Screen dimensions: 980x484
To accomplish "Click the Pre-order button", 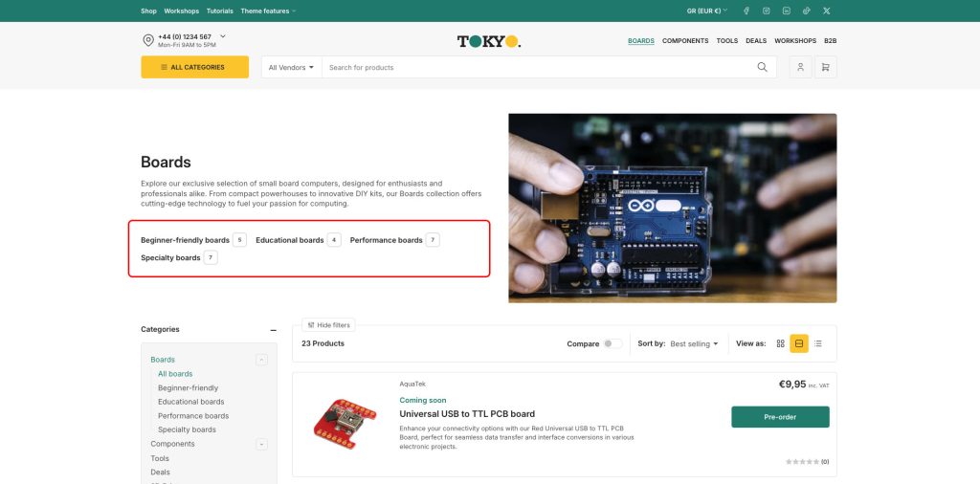I will coord(780,417).
